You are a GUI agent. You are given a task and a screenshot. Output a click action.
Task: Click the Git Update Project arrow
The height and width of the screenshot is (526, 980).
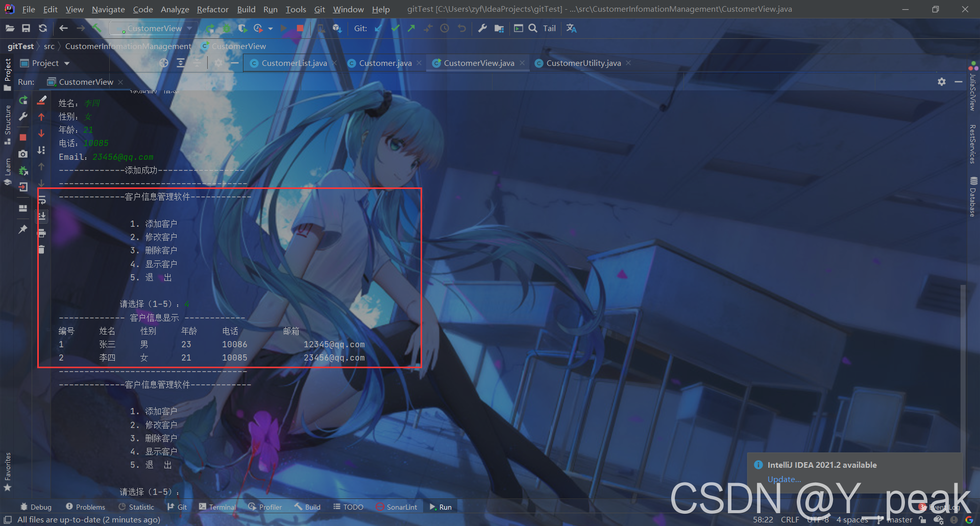(378, 28)
